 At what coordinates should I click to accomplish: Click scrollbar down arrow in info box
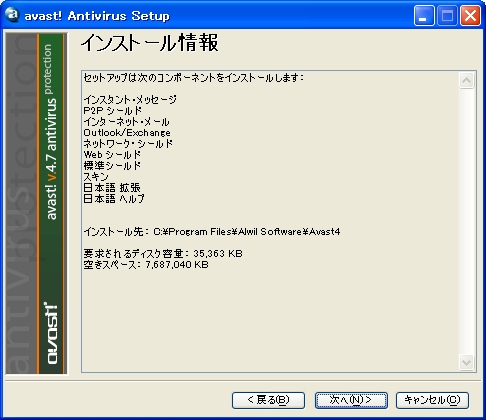tap(466, 362)
